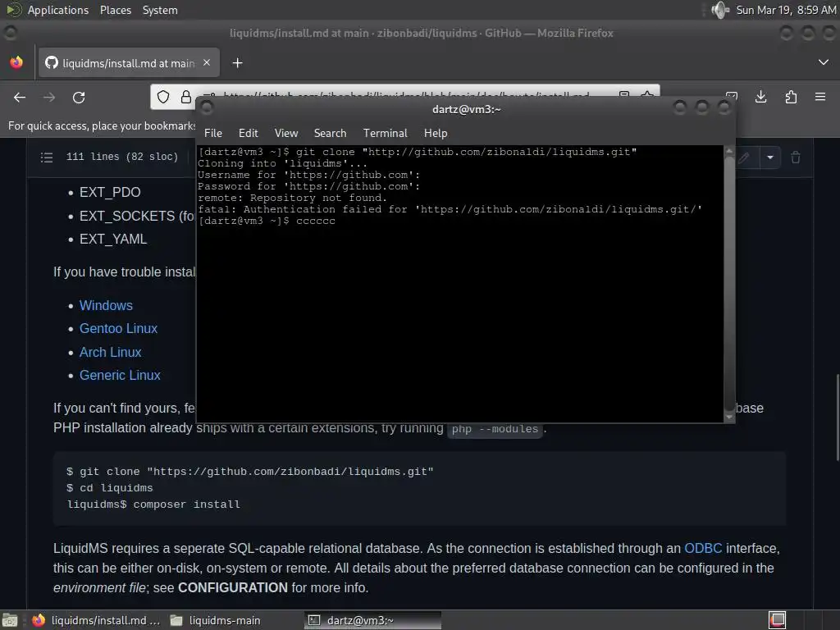Open terminal Help menu
The width and height of the screenshot is (840, 630).
436,133
